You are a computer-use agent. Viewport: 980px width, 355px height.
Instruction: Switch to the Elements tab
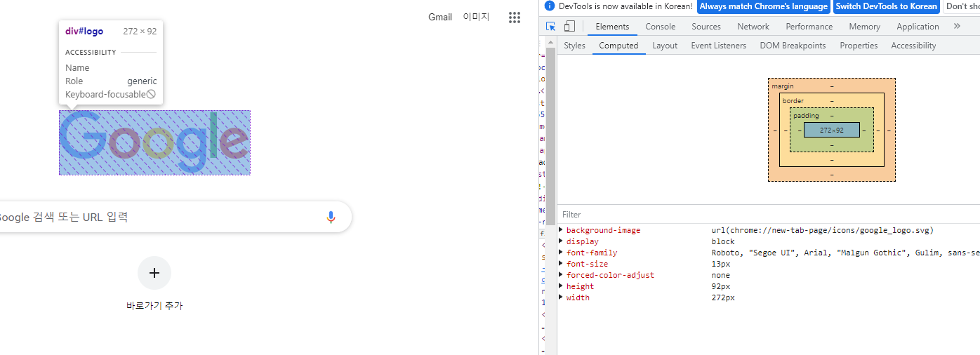[x=612, y=27]
